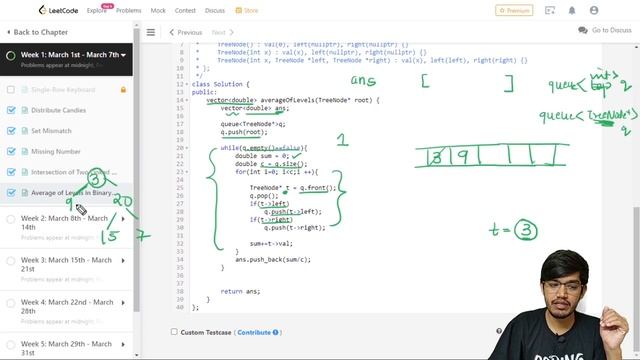Enable the Custom Testcase checkbox

(x=174, y=332)
